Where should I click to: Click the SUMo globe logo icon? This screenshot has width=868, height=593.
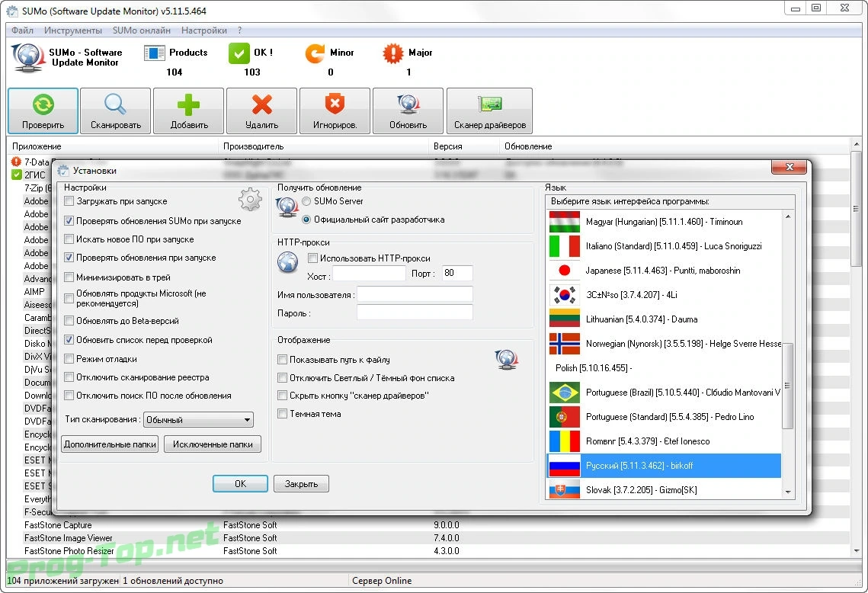[28, 58]
